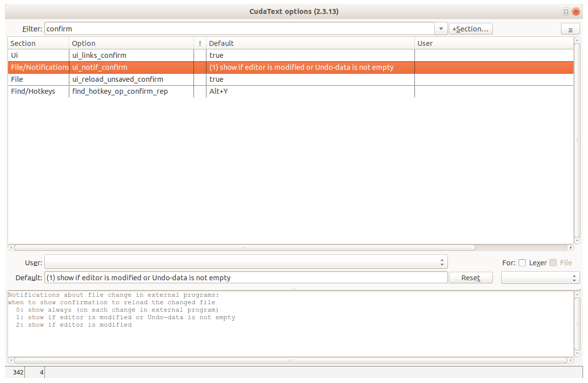Click the 'true' default of ui_reload_unsaved_confirm
The image size is (588, 383).
pos(310,79)
